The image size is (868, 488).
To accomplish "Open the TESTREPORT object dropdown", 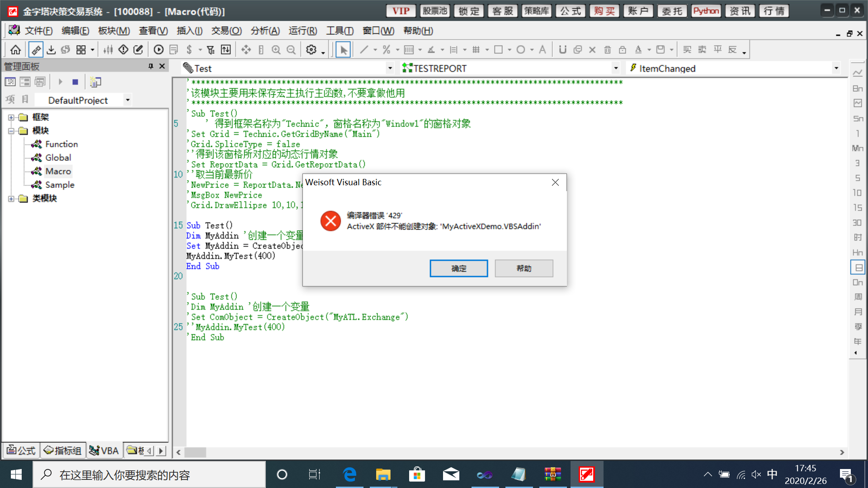I will pos(616,68).
